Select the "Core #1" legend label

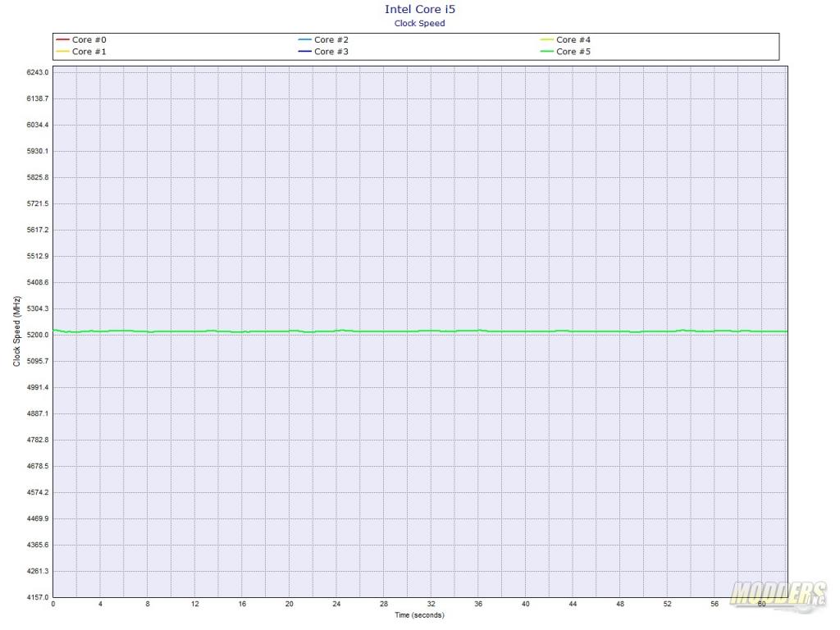click(x=89, y=52)
